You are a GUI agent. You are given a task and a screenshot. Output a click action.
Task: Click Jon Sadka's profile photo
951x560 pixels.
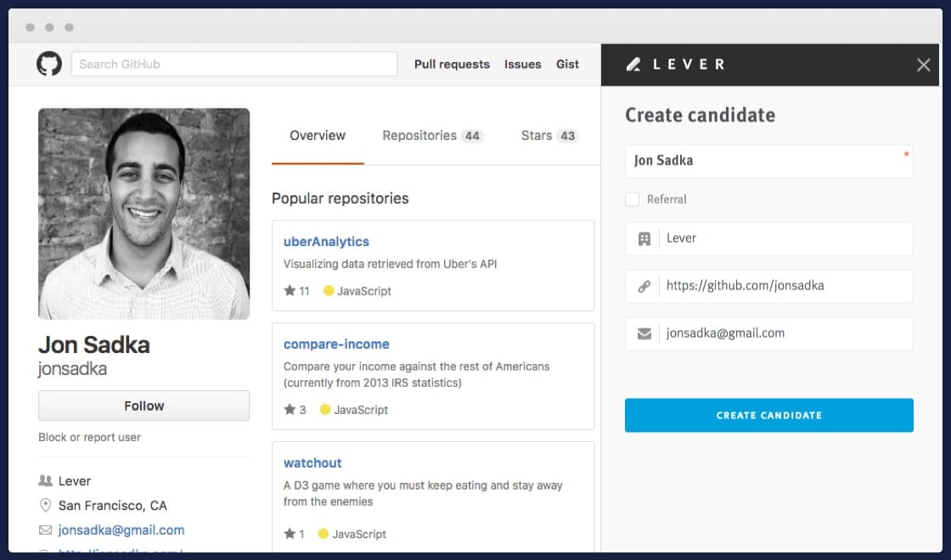143,214
